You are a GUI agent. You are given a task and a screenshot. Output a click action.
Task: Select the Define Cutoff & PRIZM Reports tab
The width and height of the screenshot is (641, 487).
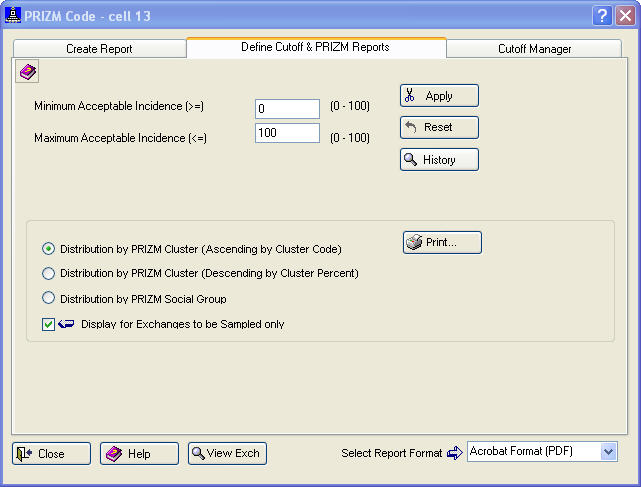point(316,47)
